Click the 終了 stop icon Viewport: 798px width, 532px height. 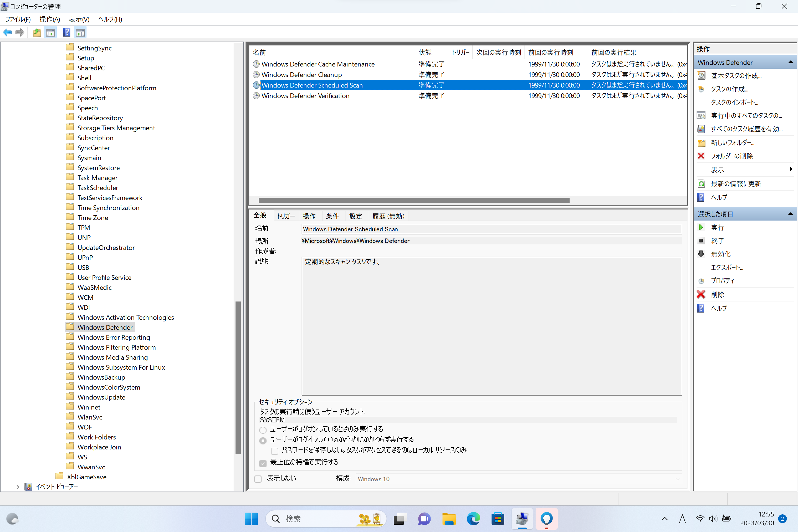(x=701, y=241)
